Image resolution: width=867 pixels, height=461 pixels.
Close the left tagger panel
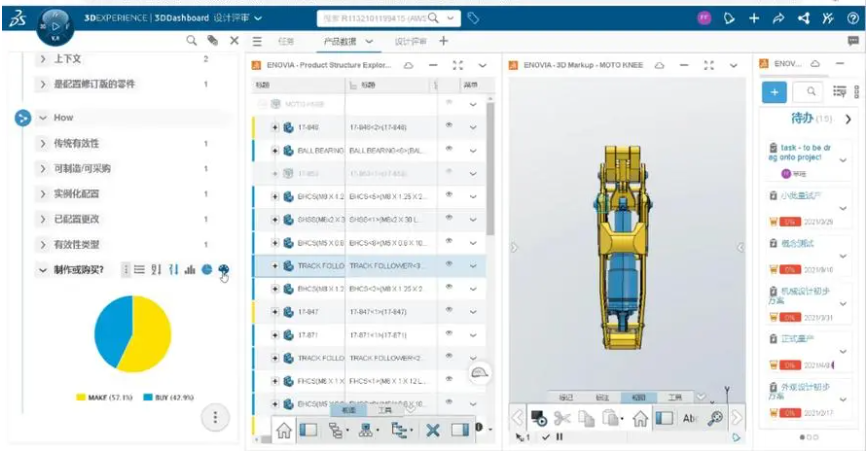234,40
